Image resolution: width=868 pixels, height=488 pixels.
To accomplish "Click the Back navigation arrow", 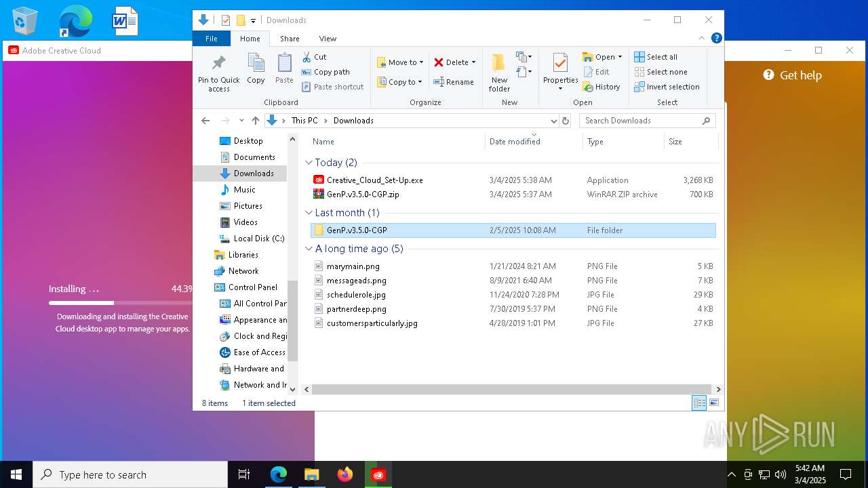I will point(205,121).
